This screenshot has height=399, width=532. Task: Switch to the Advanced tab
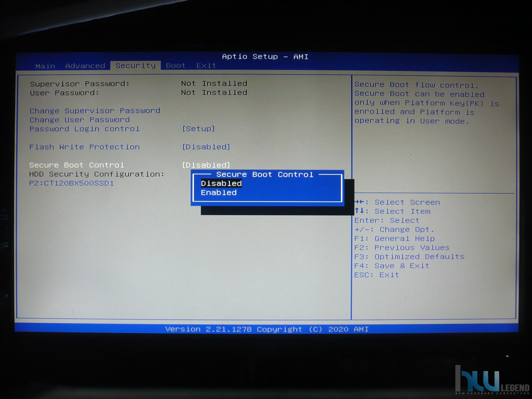pyautogui.click(x=85, y=66)
